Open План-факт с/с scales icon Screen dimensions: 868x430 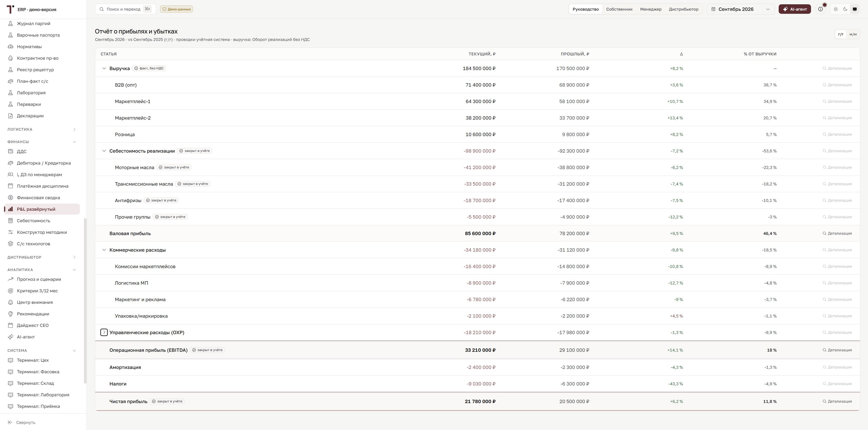pyautogui.click(x=10, y=81)
